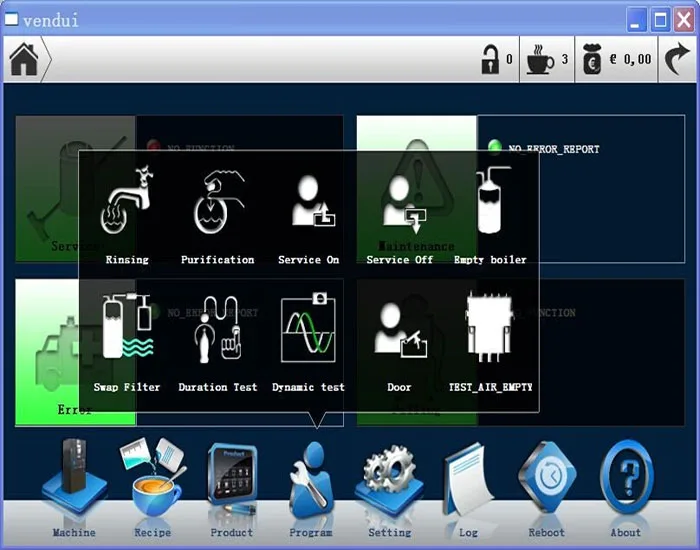The height and width of the screenshot is (550, 700).
Task: Click the padlock status icon
Action: coord(490,60)
